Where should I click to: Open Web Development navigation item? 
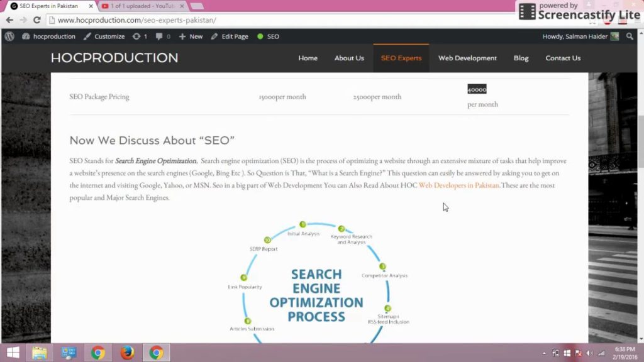[467, 58]
